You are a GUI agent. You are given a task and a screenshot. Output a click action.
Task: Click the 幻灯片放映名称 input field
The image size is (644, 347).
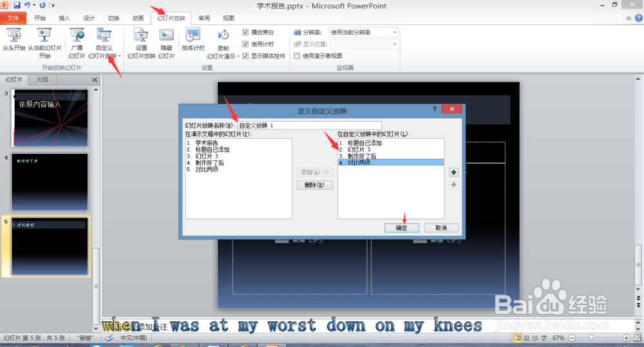pyautogui.click(x=310, y=126)
